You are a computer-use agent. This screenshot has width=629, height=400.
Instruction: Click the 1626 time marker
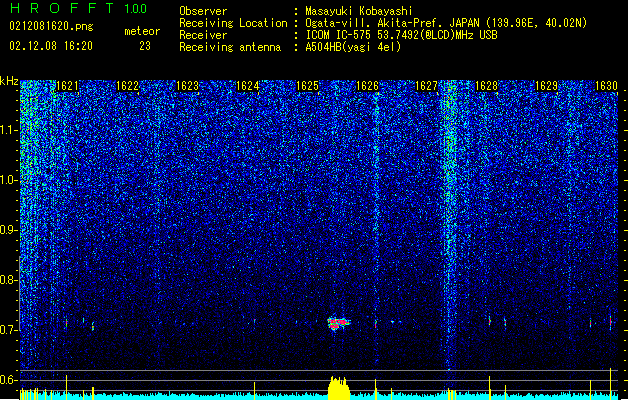[x=367, y=86]
